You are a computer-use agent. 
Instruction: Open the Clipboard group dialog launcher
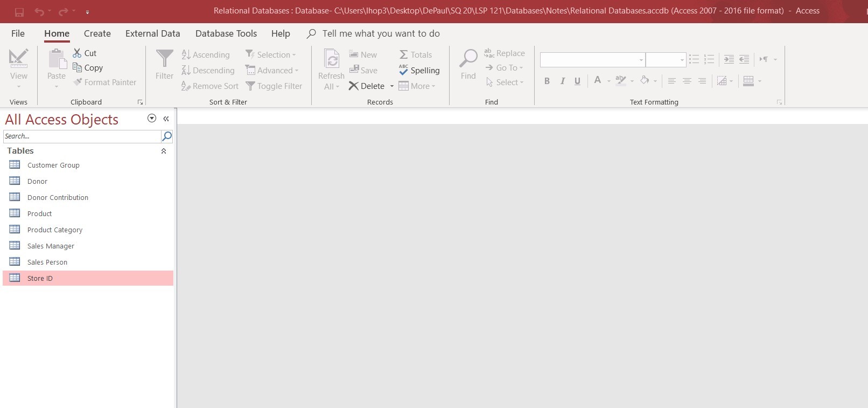pyautogui.click(x=140, y=102)
